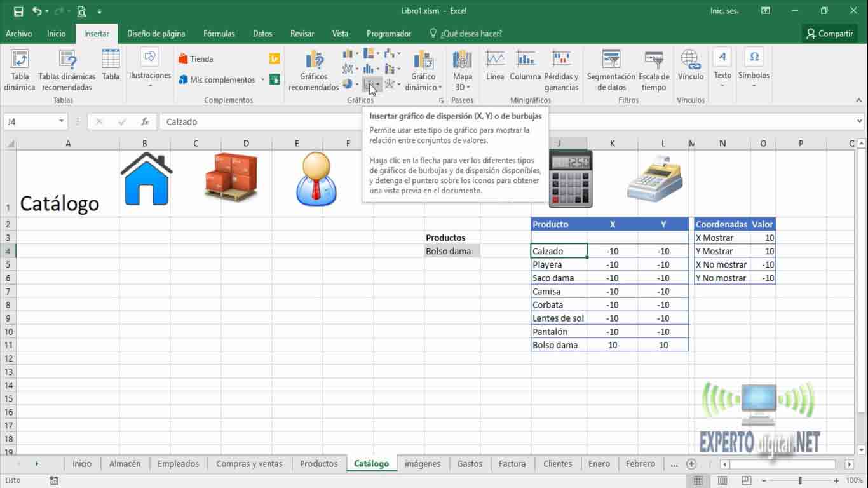Click the Undo arrow icon
This screenshot has width=868, height=488.
(x=37, y=11)
